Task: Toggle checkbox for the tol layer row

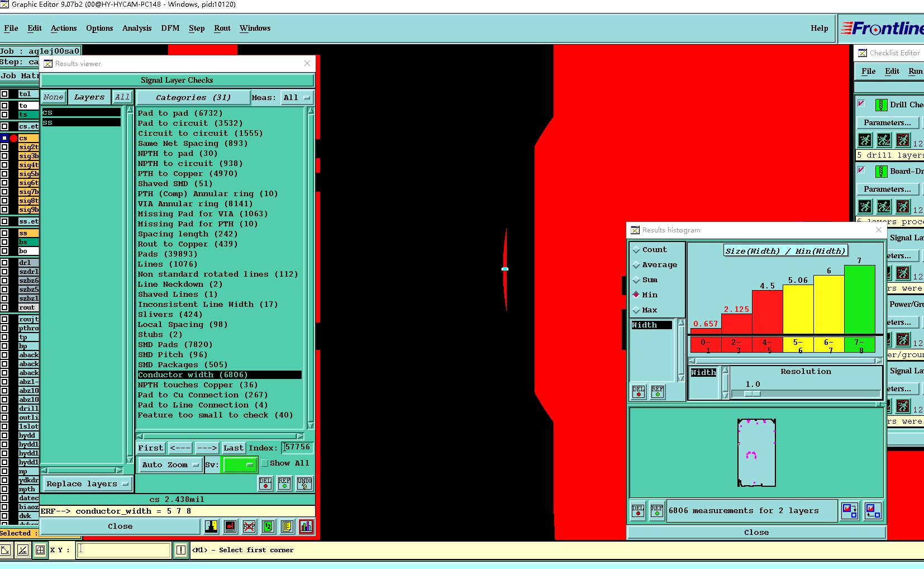Action: click(4, 94)
